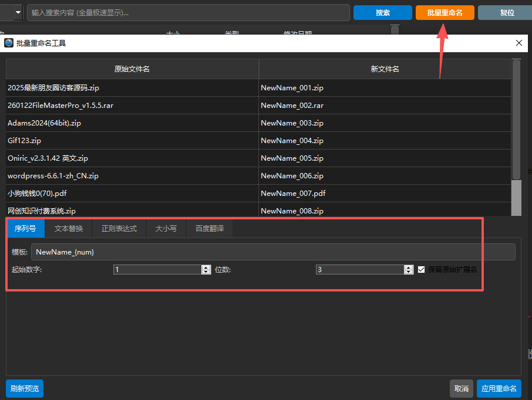Cancel with the 取消 button

pyautogui.click(x=462, y=388)
